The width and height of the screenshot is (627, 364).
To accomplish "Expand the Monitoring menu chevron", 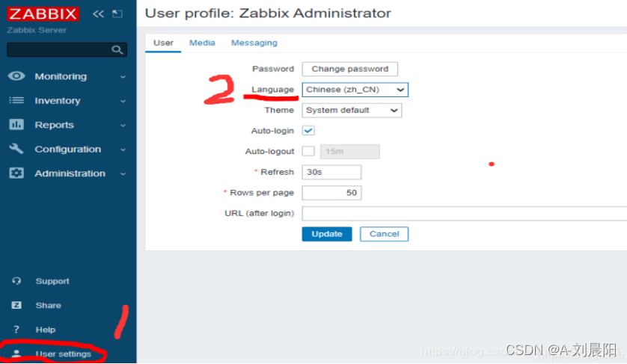I will tap(123, 76).
